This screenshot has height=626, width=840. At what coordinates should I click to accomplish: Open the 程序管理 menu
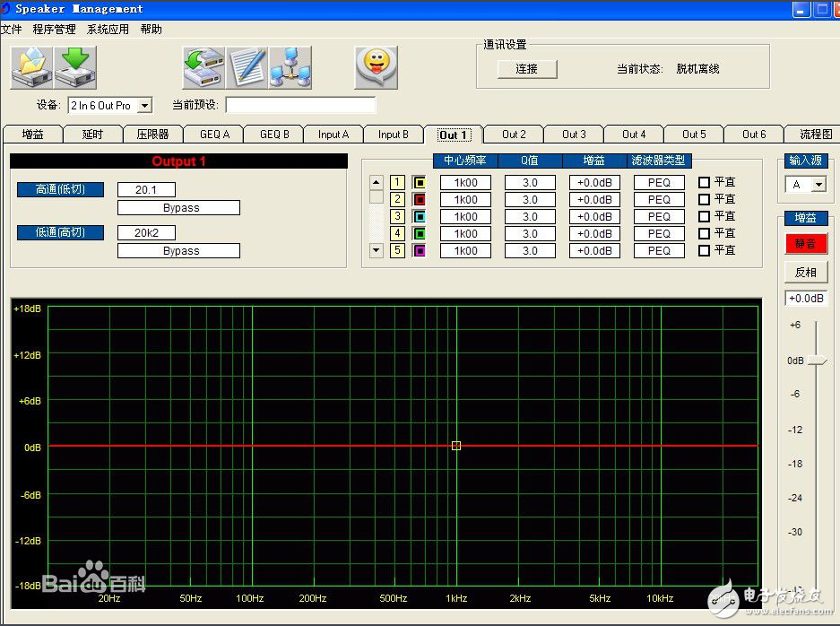point(54,29)
